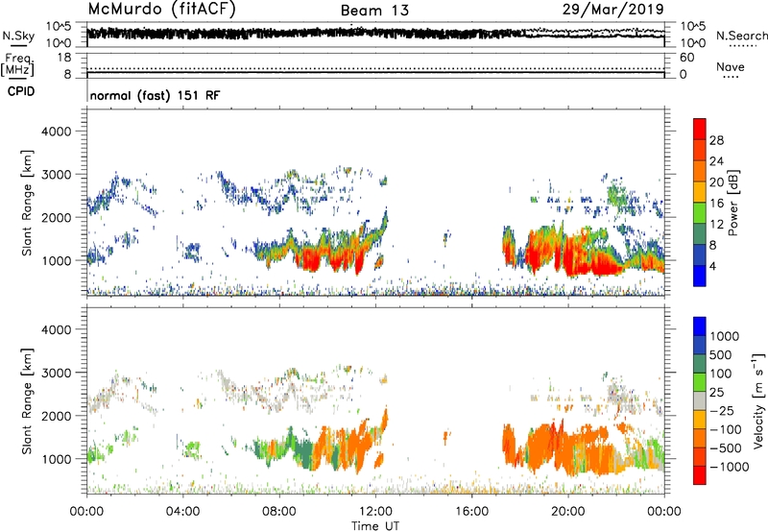Click the N.Search legend label

point(741,36)
